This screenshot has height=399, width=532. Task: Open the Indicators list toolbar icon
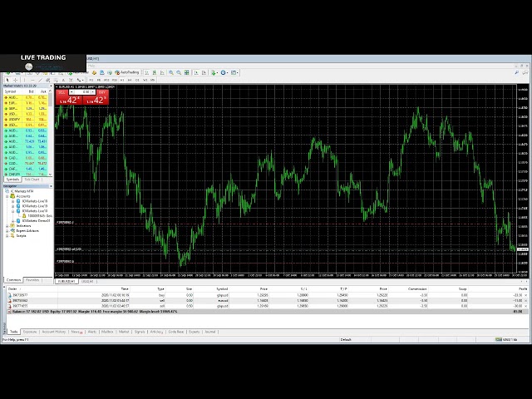click(x=213, y=72)
